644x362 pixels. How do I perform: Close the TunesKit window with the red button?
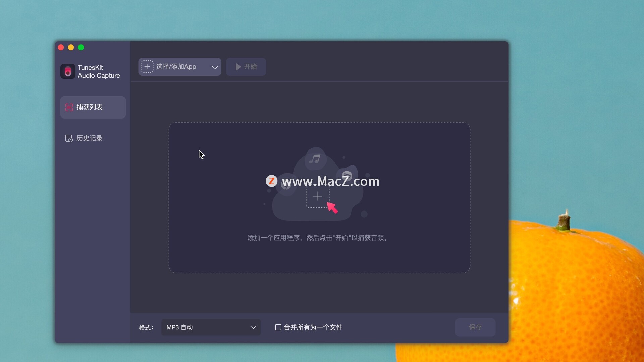click(x=61, y=47)
